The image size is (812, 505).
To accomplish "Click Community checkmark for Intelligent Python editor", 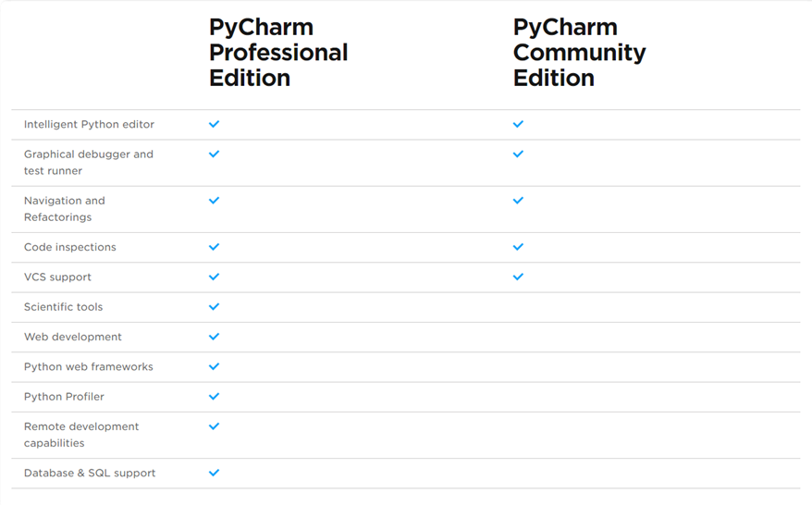I will 518,124.
